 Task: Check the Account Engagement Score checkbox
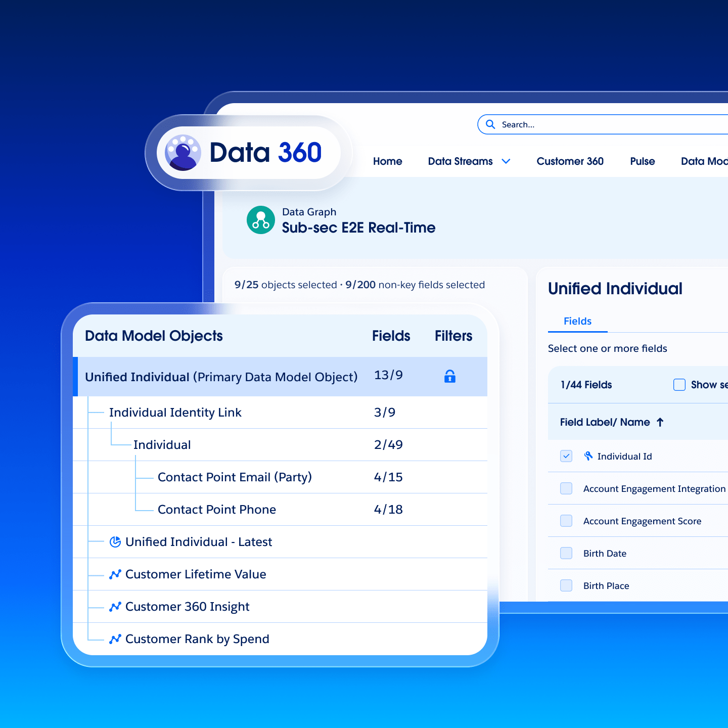click(566, 521)
